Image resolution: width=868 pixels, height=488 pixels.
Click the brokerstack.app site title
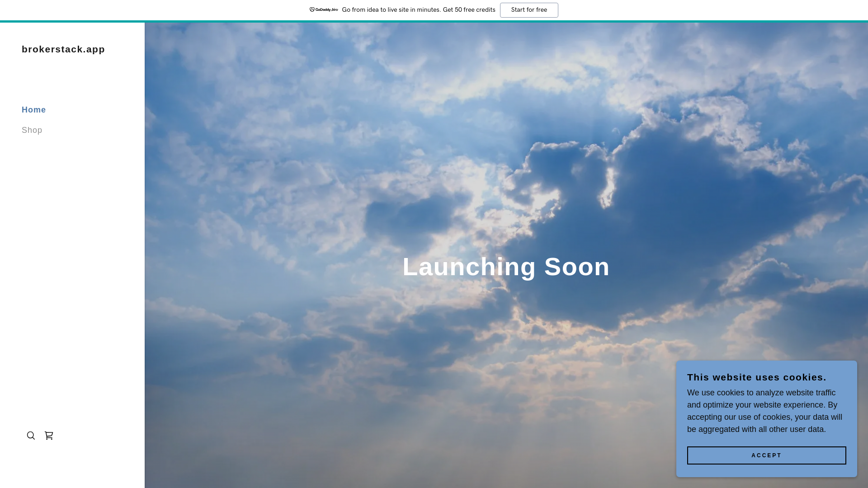coord(63,49)
